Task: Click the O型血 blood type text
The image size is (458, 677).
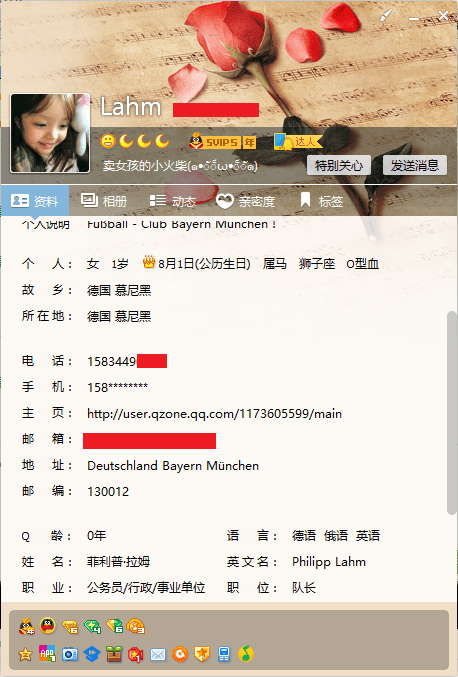Action: [x=363, y=263]
